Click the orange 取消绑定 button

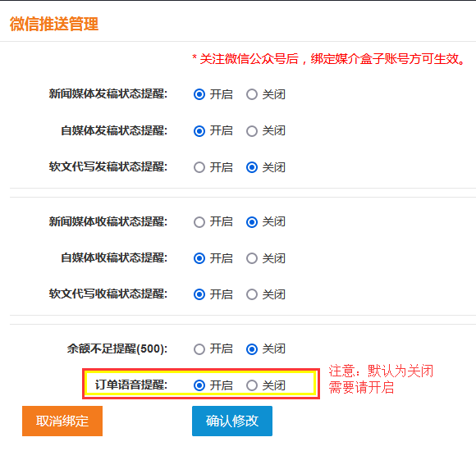[x=62, y=421]
